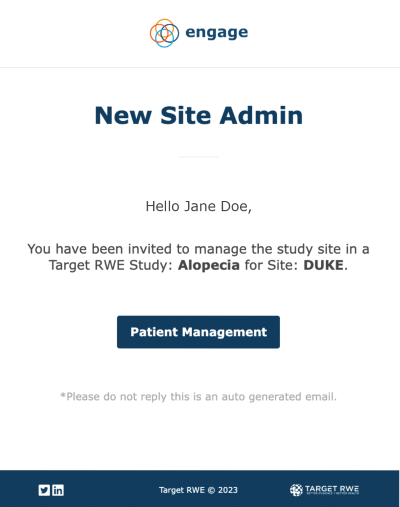Viewport: 400px width, 507px height.
Task: Click the Hello Jane Doe greeting
Action: tap(199, 207)
